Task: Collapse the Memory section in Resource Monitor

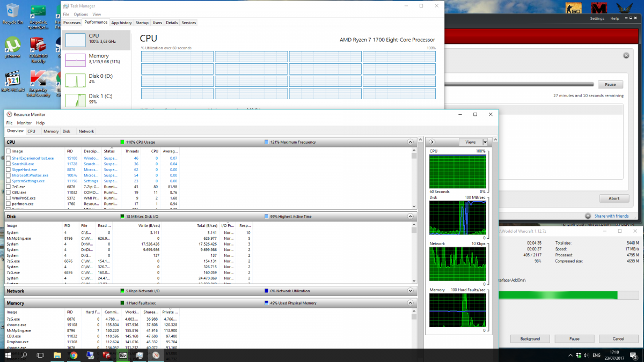Action: (x=411, y=303)
